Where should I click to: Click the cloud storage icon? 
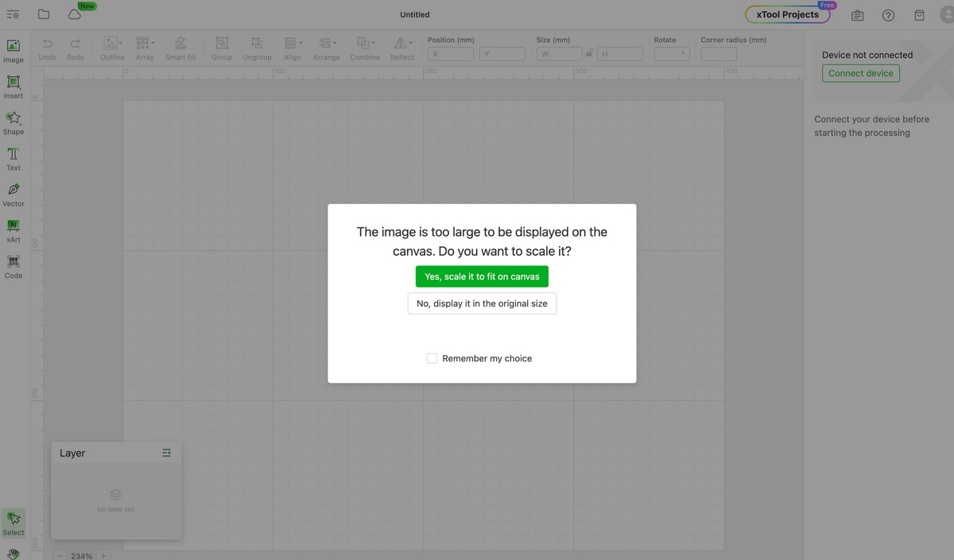(x=75, y=15)
